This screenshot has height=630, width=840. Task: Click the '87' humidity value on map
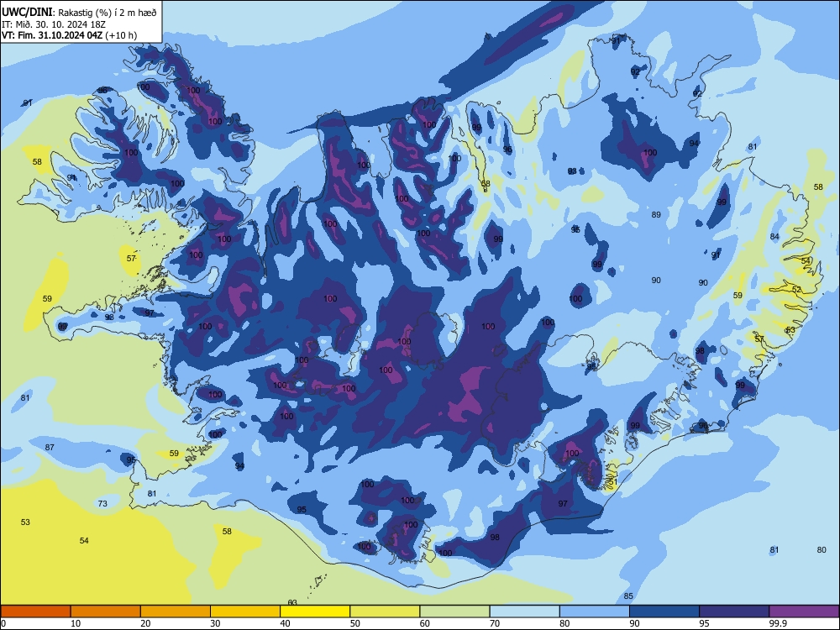[x=50, y=448]
